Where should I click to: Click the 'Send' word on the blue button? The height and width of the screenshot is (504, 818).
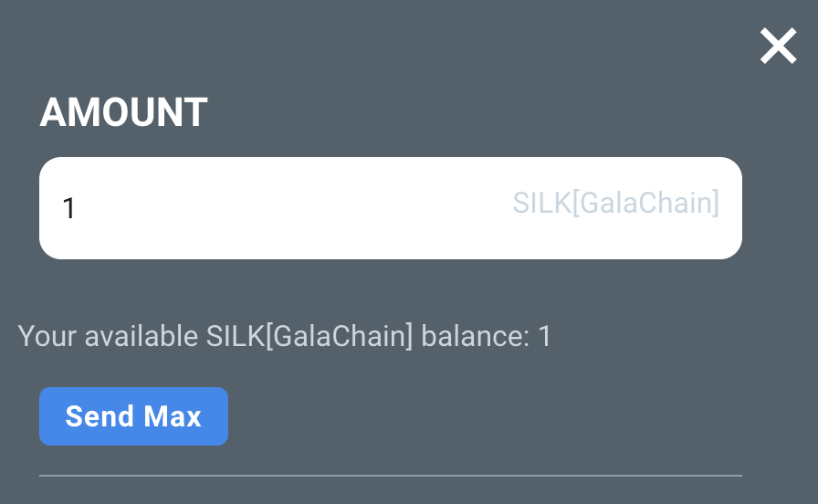click(100, 416)
